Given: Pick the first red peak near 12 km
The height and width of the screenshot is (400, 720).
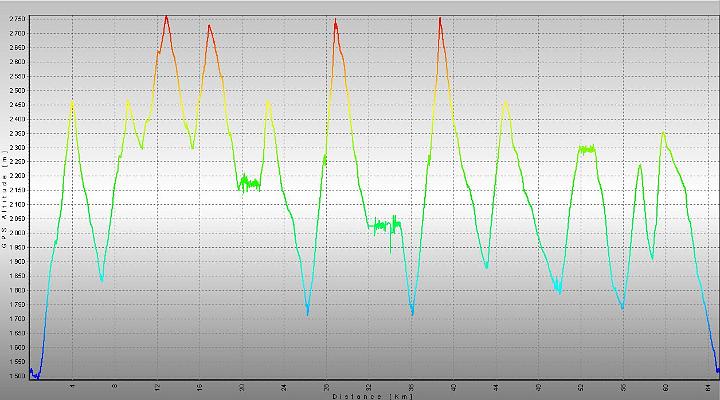Looking at the screenshot, I should pyautogui.click(x=166, y=19).
